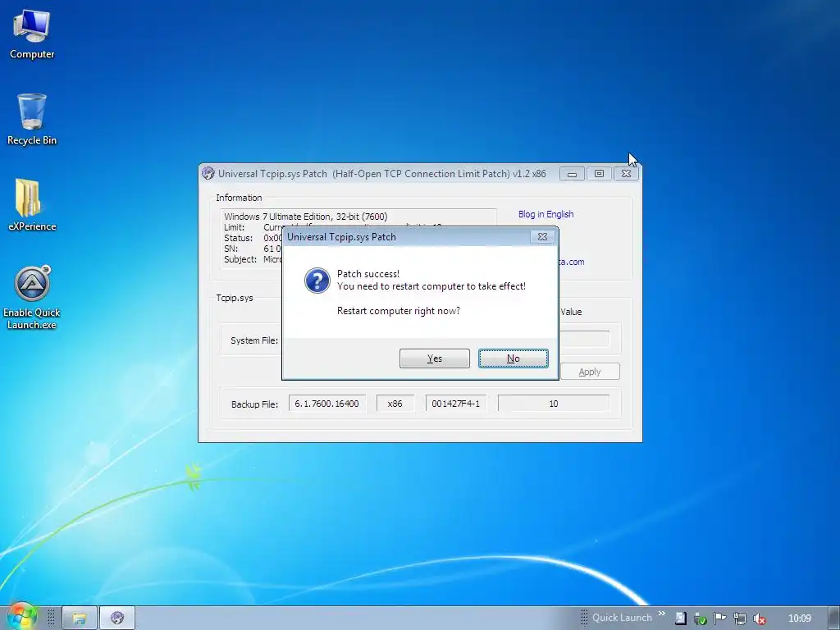
Task: Select the Recycle Bin desktop icon
Action: (32, 119)
